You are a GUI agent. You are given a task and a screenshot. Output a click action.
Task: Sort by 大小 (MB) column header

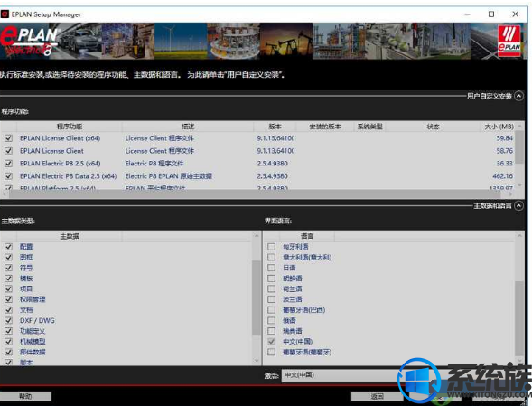[x=499, y=127]
